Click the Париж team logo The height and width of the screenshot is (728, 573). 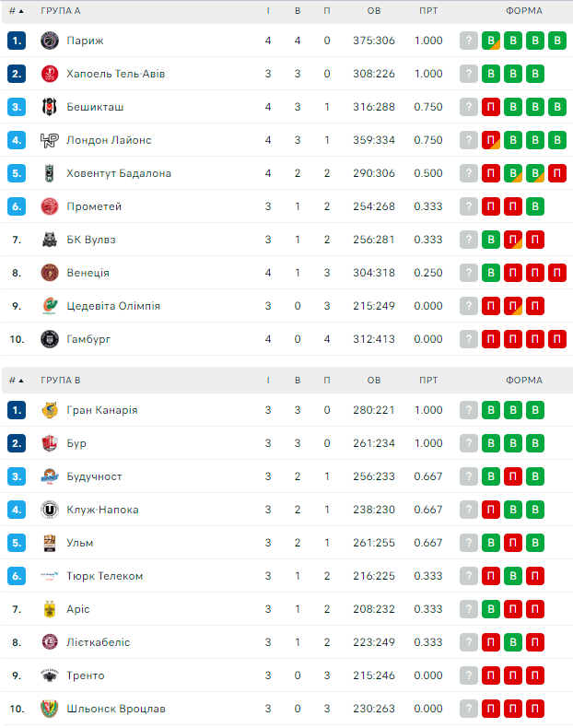click(x=50, y=41)
